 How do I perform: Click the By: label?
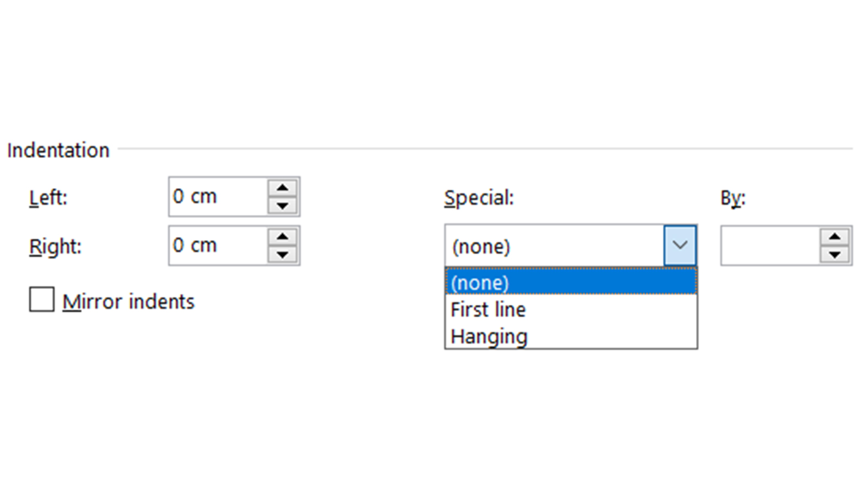pos(733,198)
